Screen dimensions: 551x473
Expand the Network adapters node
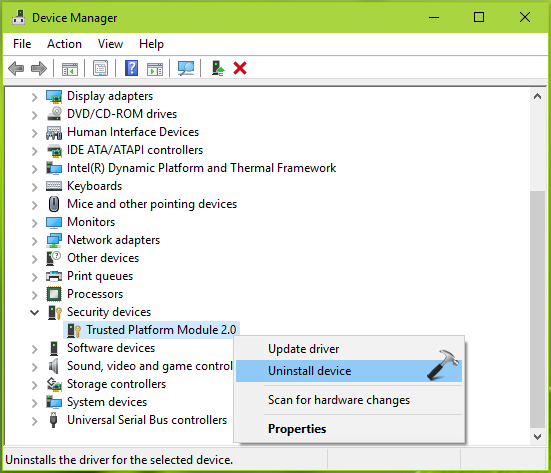[34, 241]
